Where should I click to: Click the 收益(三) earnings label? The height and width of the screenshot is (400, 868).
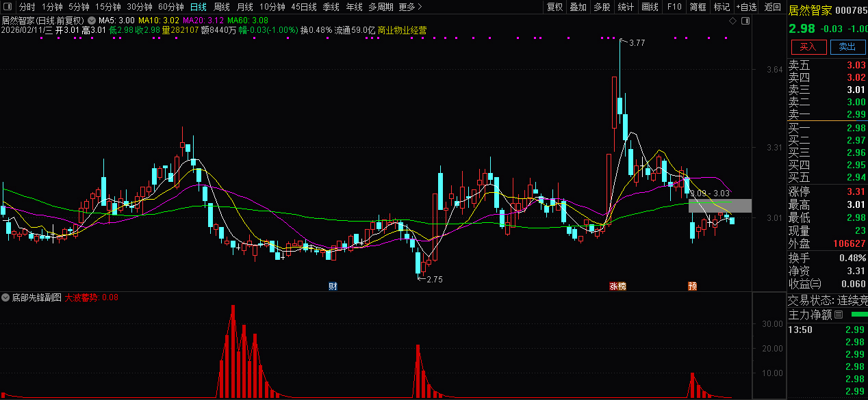tap(804, 283)
